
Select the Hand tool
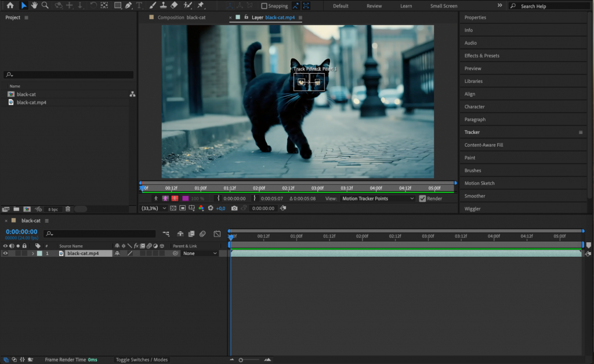[34, 6]
